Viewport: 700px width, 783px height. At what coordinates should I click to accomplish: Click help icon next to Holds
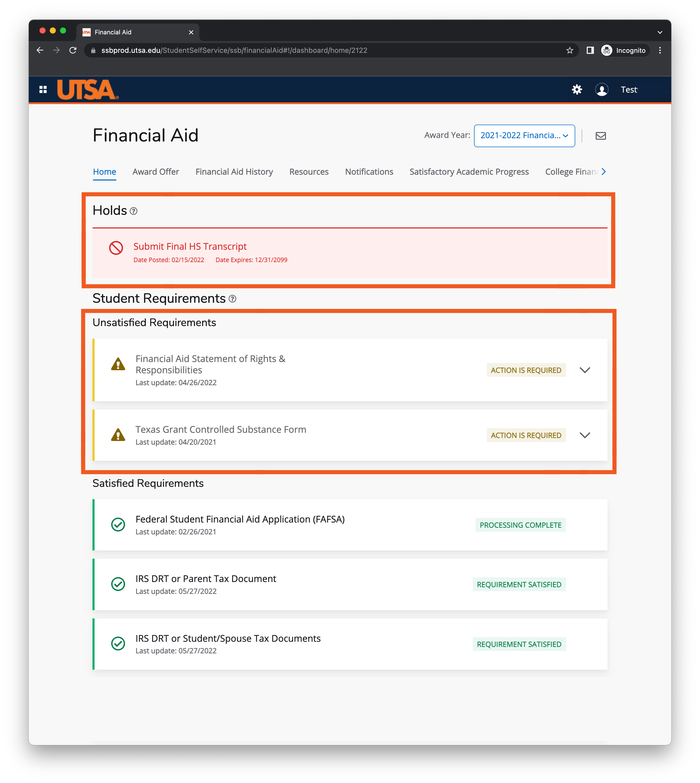point(133,211)
